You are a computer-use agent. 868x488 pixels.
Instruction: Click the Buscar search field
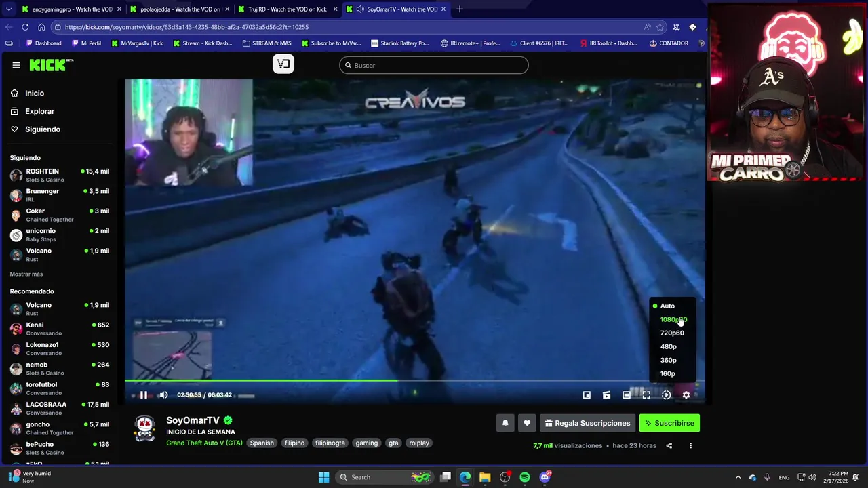[434, 65]
